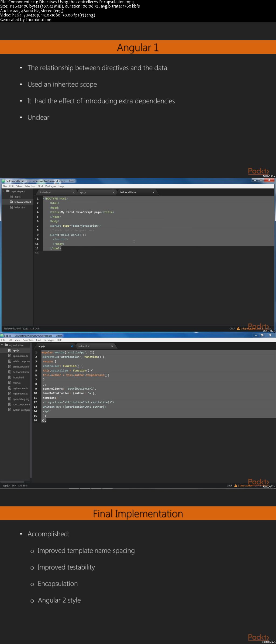The image size is (276, 644).
Task: Click '1 deprecation' text in app.js window
Action: click(245, 486)
